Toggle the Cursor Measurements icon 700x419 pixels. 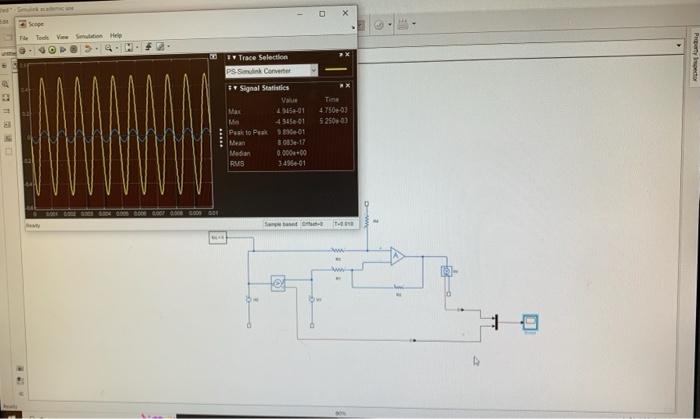[x=160, y=46]
